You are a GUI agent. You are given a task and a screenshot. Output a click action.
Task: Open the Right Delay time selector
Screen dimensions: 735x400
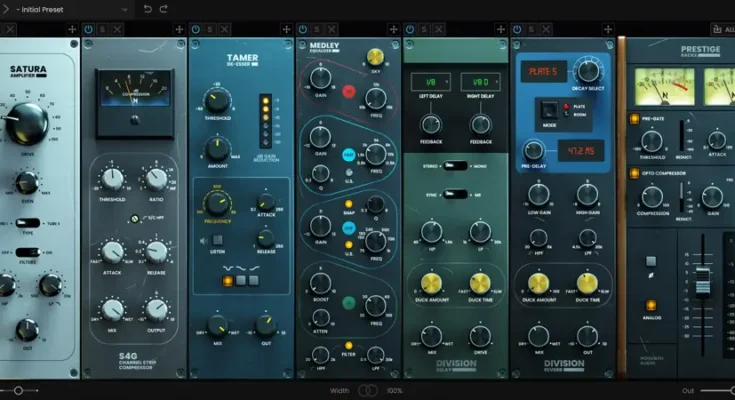(x=481, y=81)
